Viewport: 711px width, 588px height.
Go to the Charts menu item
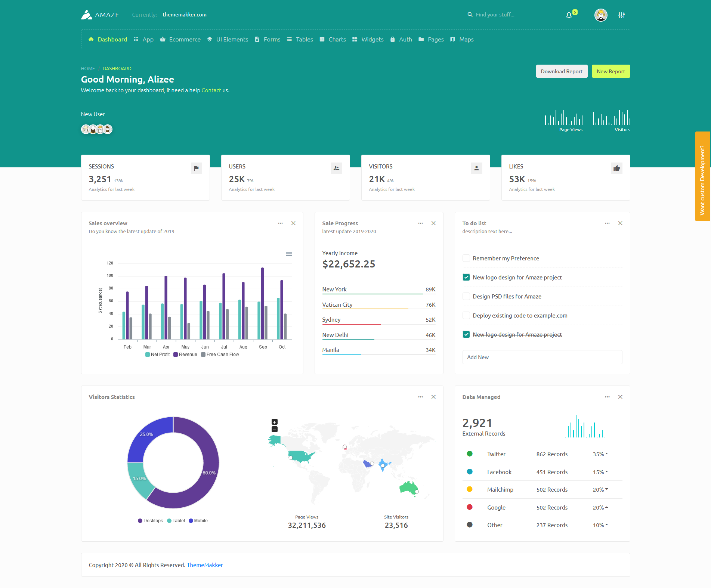pos(333,39)
